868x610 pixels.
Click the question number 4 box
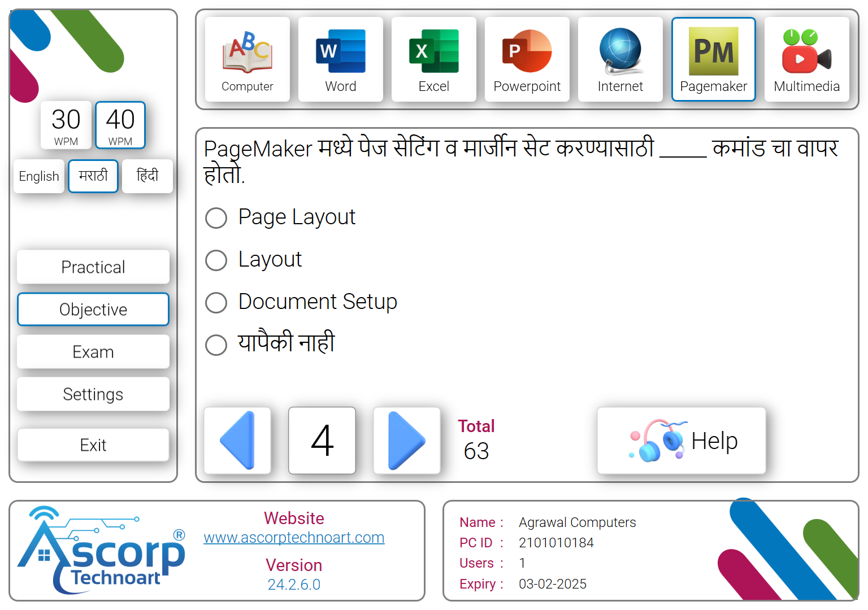click(322, 441)
